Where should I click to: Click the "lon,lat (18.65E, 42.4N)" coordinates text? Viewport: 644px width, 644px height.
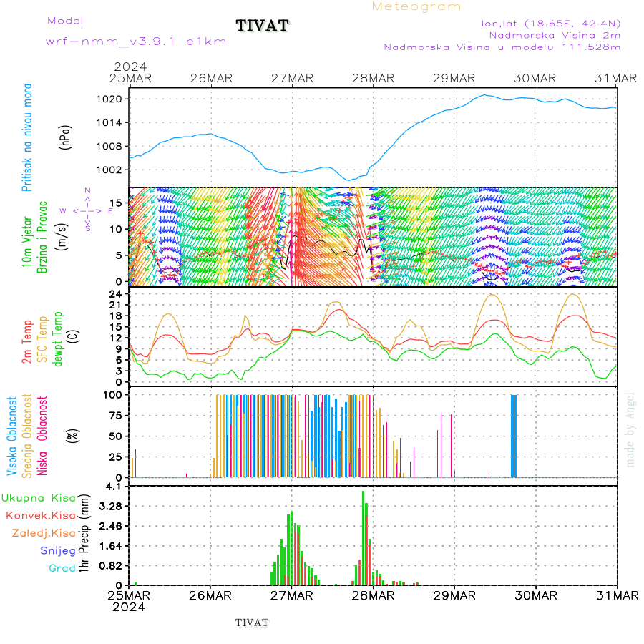click(x=551, y=24)
